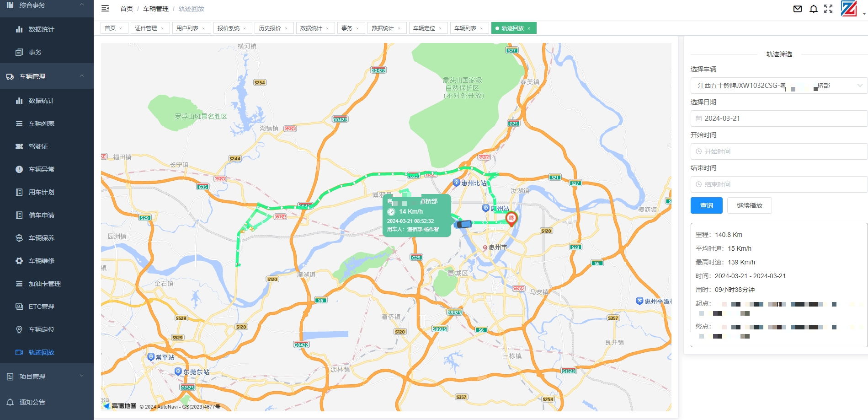868x420 pixels.
Task: Go to 首页 breadcrumb link
Action: pos(127,9)
